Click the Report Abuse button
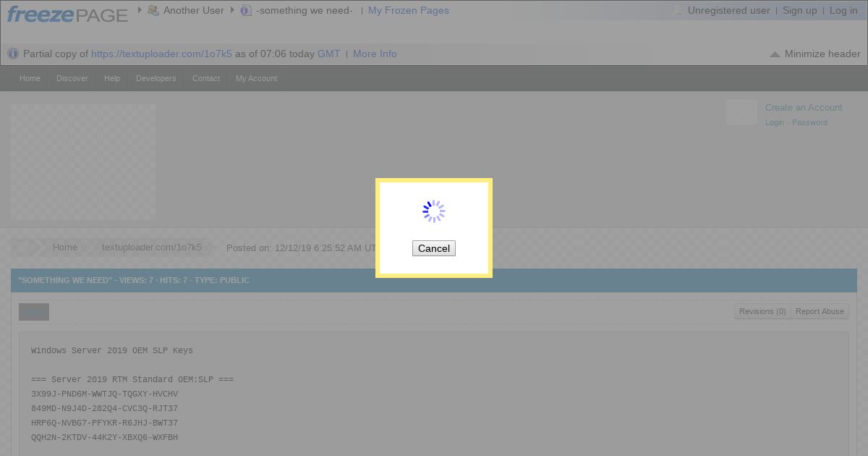Screen dimensions: 868x456 (x=820, y=311)
